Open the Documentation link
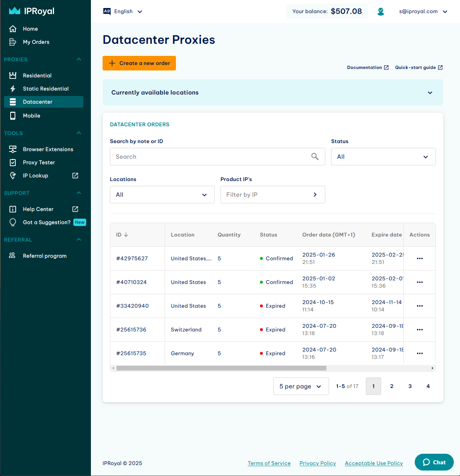 368,68
